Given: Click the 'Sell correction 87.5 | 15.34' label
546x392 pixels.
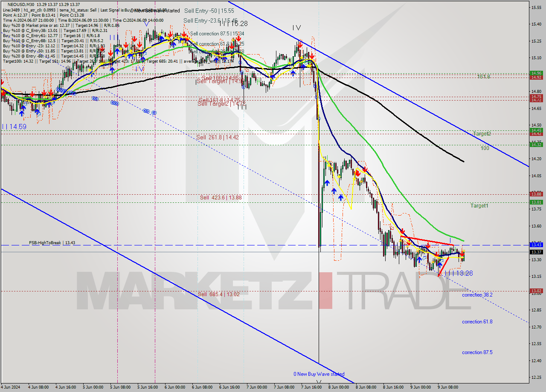Looking at the screenshot, I should click(x=217, y=34).
